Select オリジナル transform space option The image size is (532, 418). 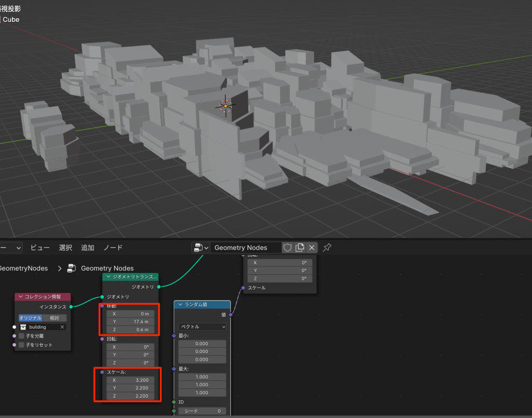point(30,318)
